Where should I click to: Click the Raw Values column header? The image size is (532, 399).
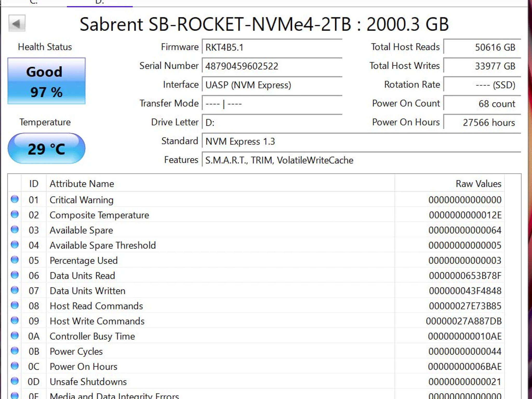pyautogui.click(x=449, y=184)
